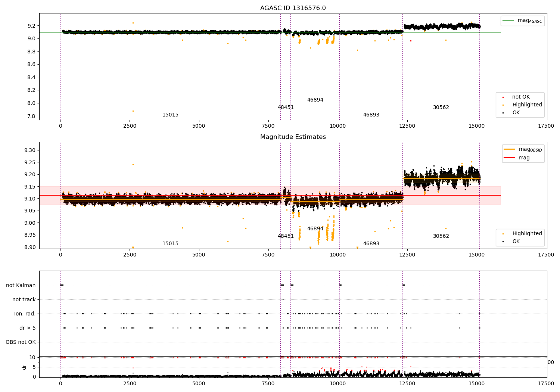
Task: Click the 8.2 y-axis tick label
Action: point(31,90)
